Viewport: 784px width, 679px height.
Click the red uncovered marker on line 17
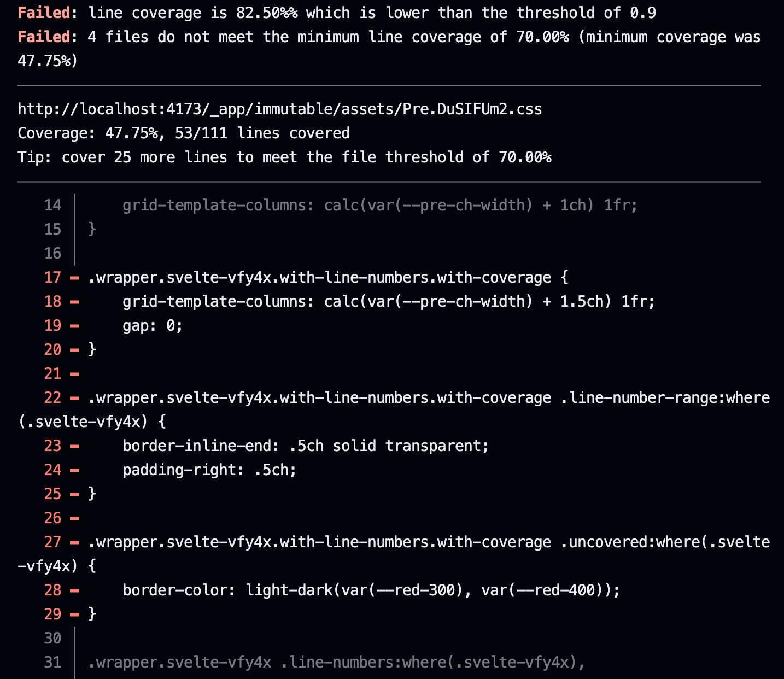click(73, 277)
